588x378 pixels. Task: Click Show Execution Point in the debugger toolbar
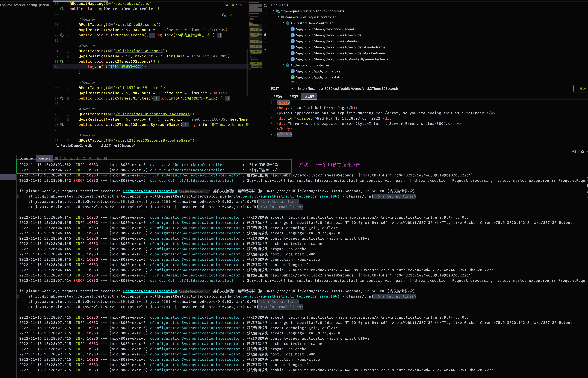pyautogui.click(x=56, y=159)
